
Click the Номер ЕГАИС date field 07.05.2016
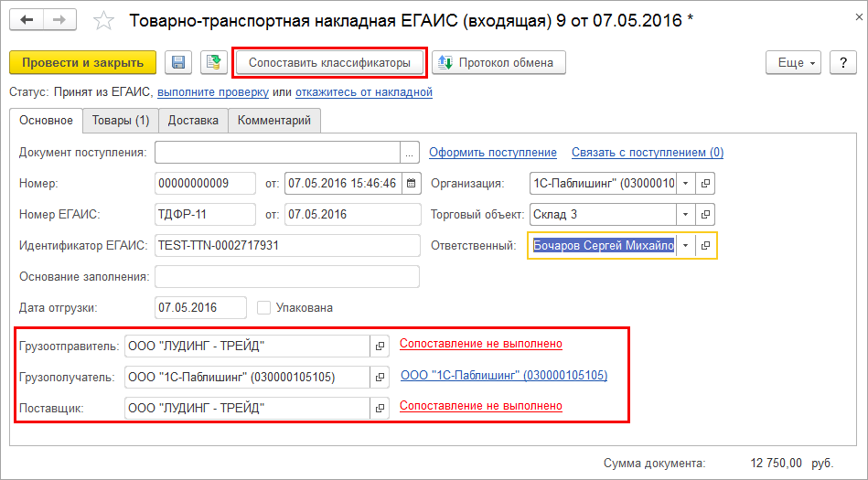tap(353, 214)
